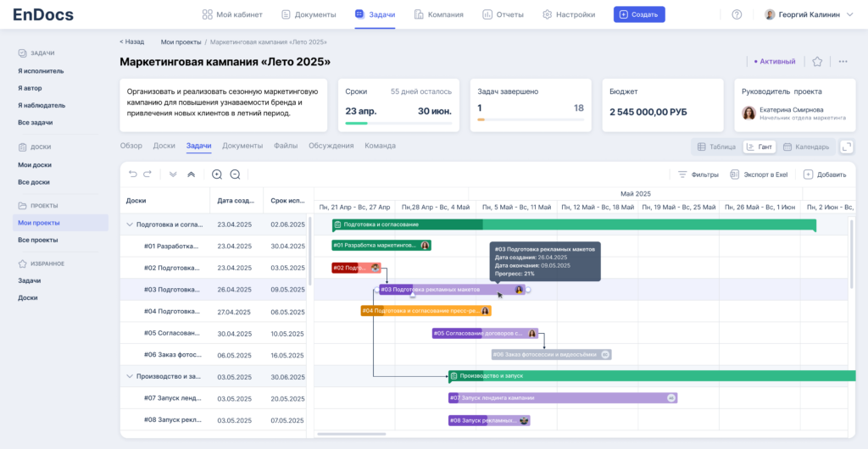Click the zoom out magnifier icon
Viewport: 868px width, 449px height.
coord(236,175)
